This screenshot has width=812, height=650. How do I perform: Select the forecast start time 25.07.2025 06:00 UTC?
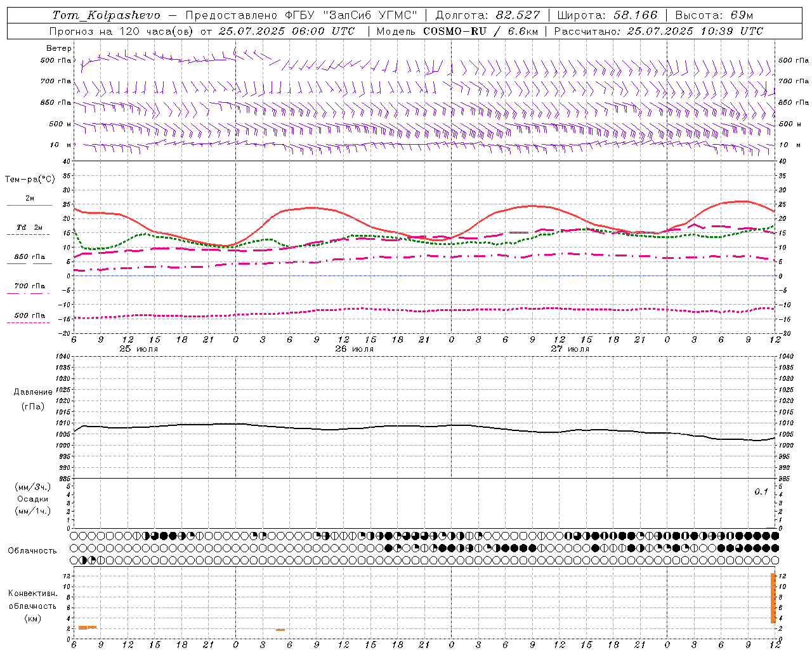(x=286, y=31)
